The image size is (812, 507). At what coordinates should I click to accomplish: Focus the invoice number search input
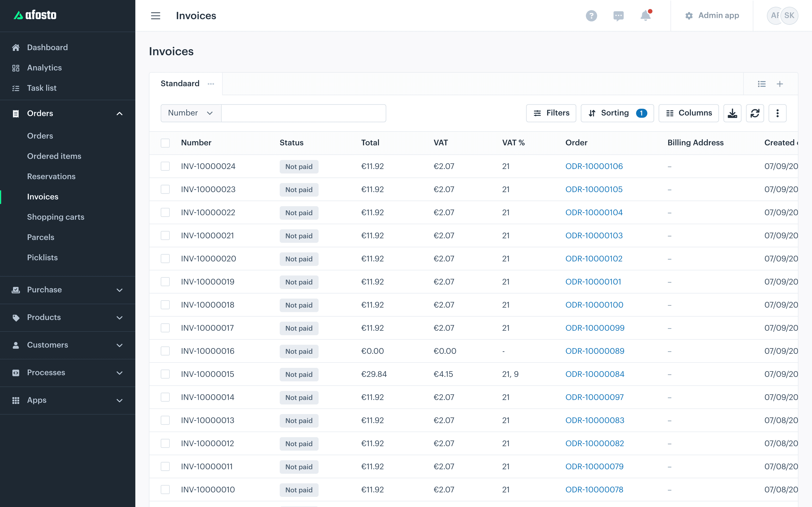(x=303, y=113)
